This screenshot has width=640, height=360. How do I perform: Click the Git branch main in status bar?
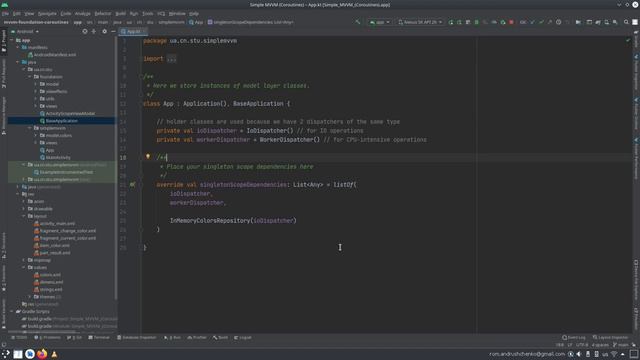[x=620, y=345]
